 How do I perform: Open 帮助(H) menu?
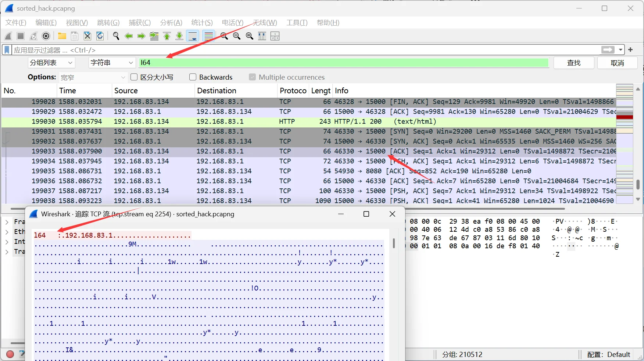328,22
